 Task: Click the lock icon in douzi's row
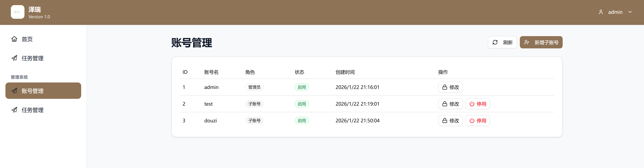pyautogui.click(x=444, y=121)
